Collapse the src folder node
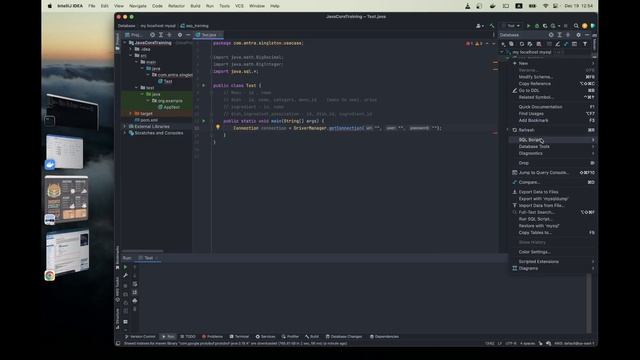 pyautogui.click(x=131, y=56)
